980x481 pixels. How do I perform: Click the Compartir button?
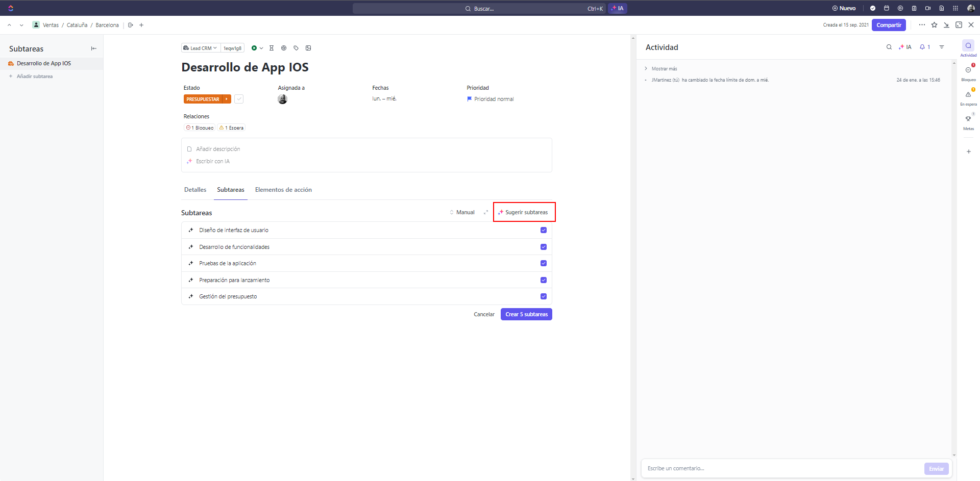pos(889,25)
